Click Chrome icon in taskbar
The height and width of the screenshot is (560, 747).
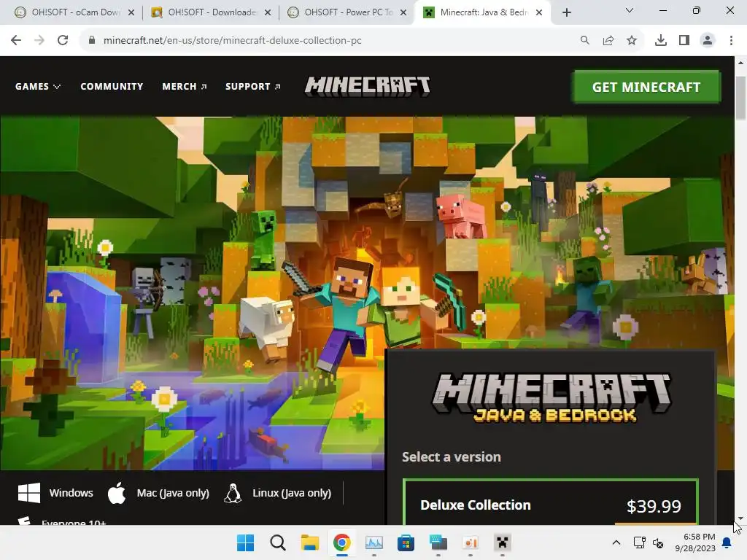[x=341, y=542]
